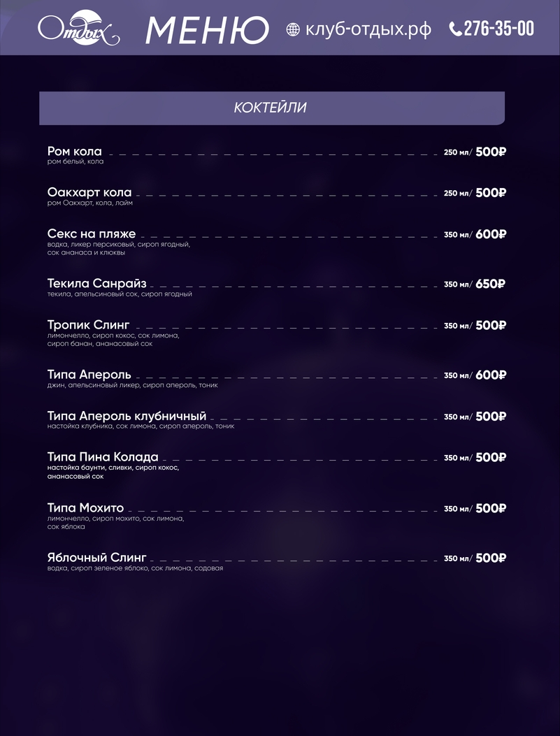The height and width of the screenshot is (736, 560).
Task: Click the Яблочный Слинг ingredients description
Action: point(135,568)
